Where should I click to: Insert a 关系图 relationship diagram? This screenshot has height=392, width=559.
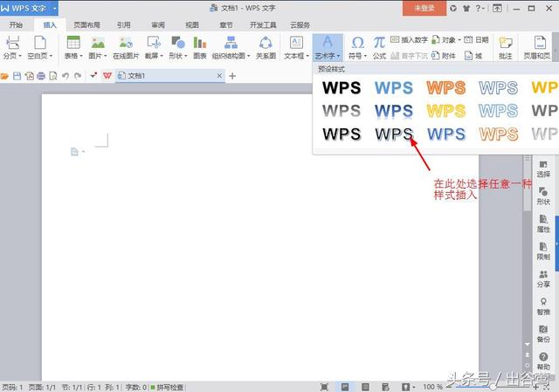[x=266, y=47]
